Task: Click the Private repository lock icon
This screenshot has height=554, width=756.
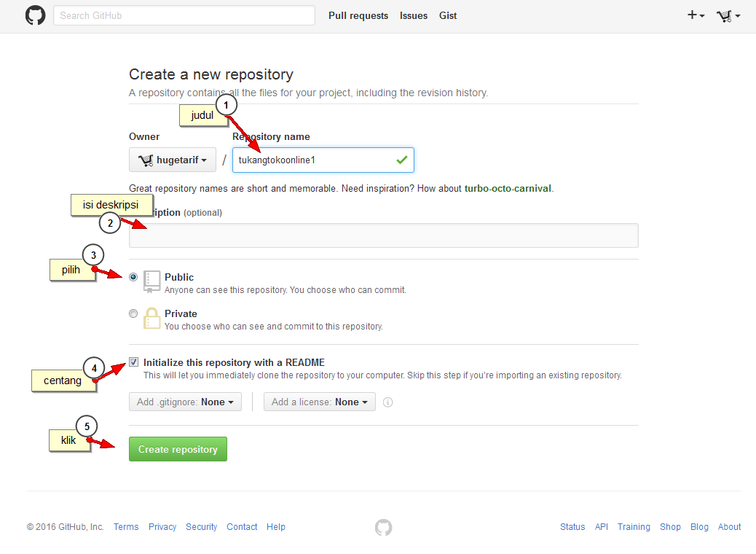Action: (x=151, y=318)
